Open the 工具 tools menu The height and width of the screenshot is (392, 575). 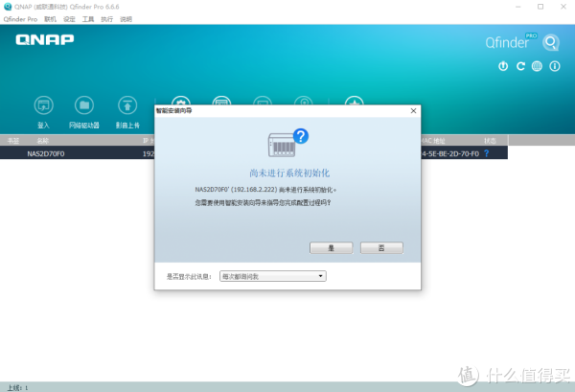click(x=89, y=18)
